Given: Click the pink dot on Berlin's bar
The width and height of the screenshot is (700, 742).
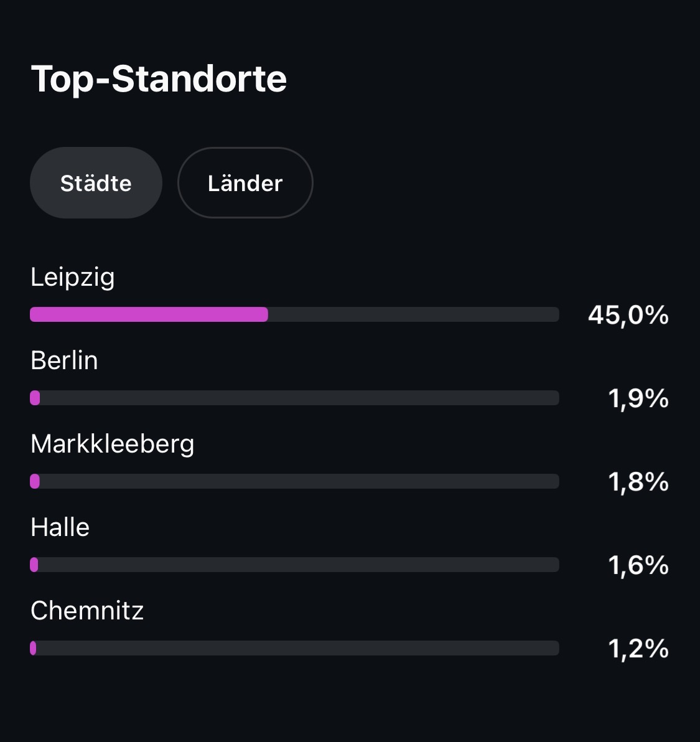Looking at the screenshot, I should pos(35,398).
